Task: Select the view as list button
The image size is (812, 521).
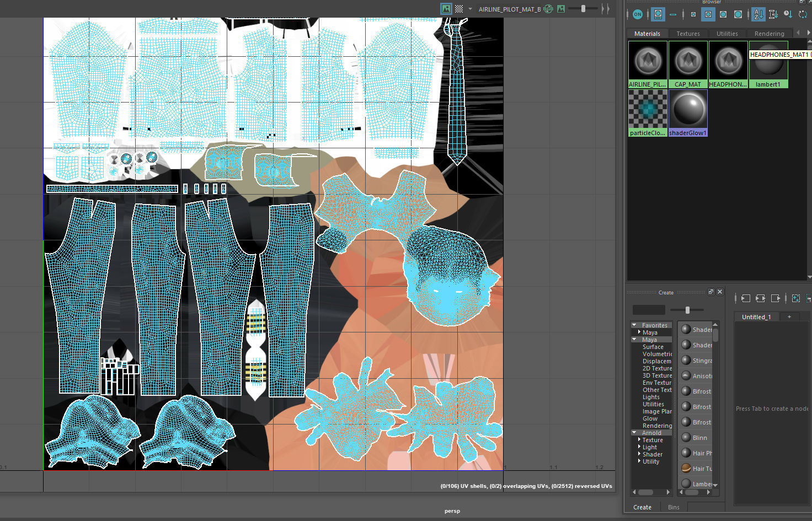Action: point(673,14)
